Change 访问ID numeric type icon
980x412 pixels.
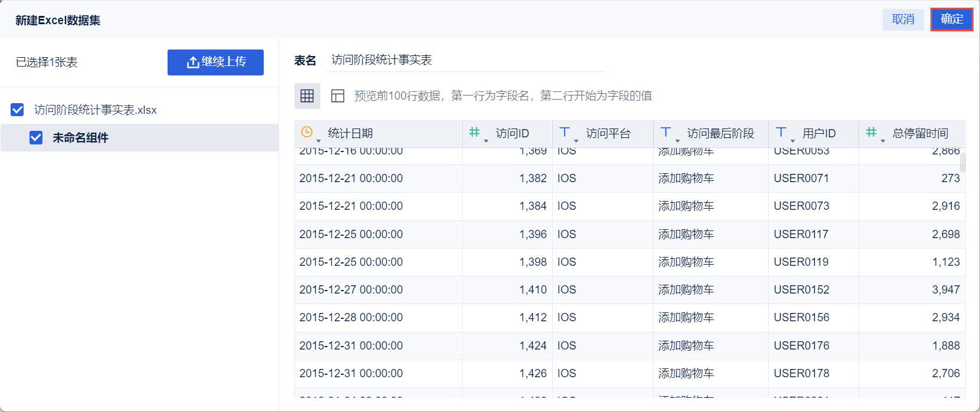(x=474, y=132)
